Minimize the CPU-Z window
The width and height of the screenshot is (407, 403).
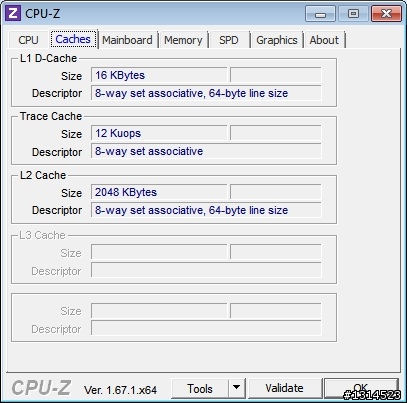pyautogui.click(x=320, y=14)
